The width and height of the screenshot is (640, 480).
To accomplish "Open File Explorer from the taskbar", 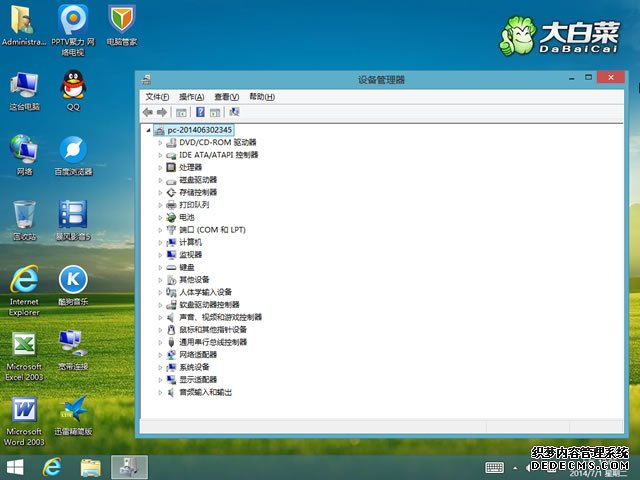I will 91,468.
